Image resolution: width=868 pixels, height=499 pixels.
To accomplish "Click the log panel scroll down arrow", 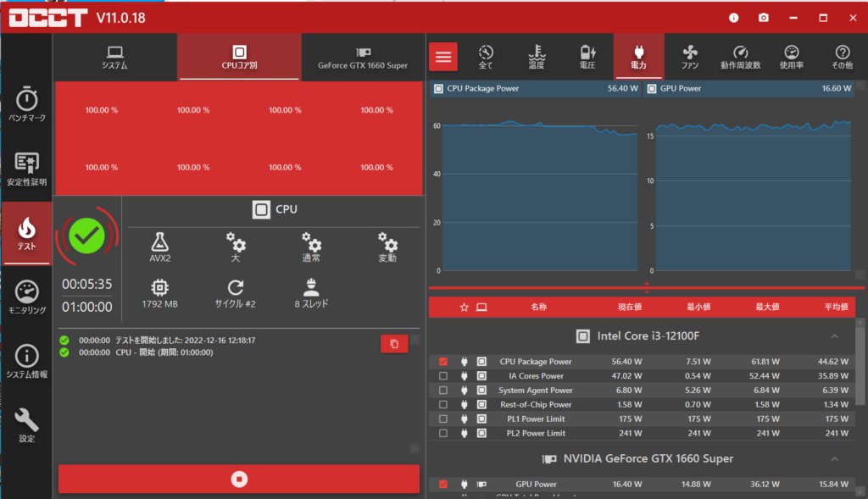I will 415,449.
